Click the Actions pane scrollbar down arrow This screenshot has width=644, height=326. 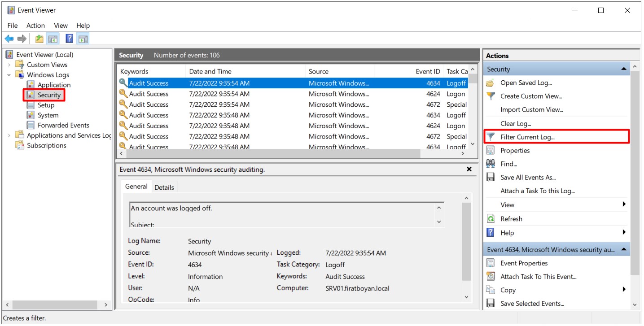(635, 304)
